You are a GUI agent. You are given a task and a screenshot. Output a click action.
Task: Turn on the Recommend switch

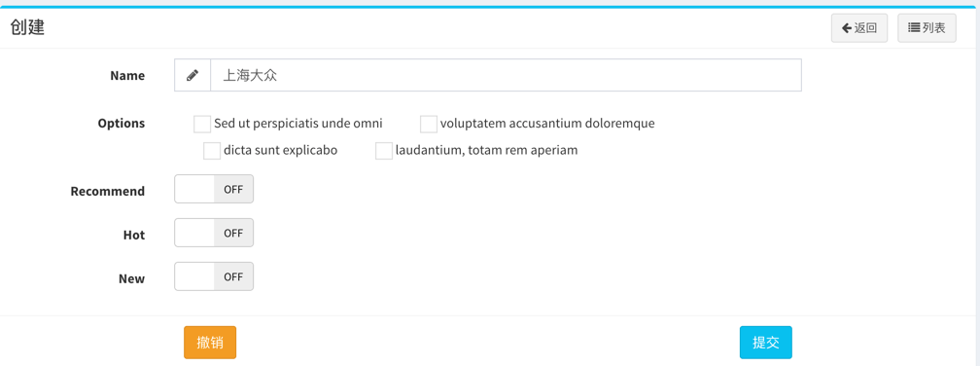pos(214,189)
